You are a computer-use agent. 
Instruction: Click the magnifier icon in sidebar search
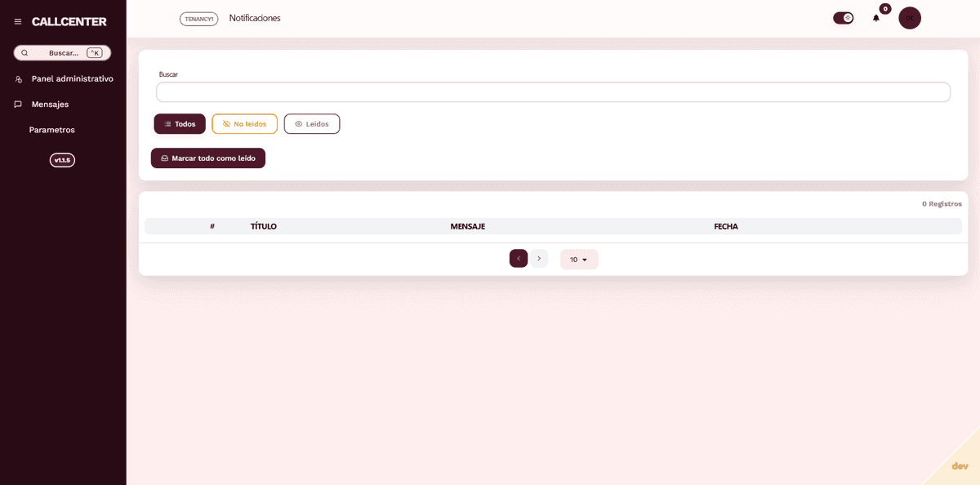tap(24, 53)
